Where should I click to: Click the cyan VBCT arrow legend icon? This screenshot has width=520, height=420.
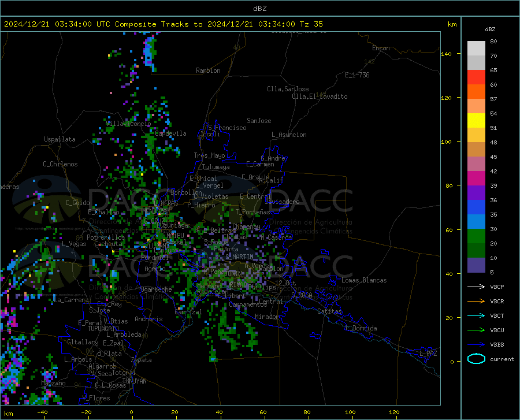476,315
